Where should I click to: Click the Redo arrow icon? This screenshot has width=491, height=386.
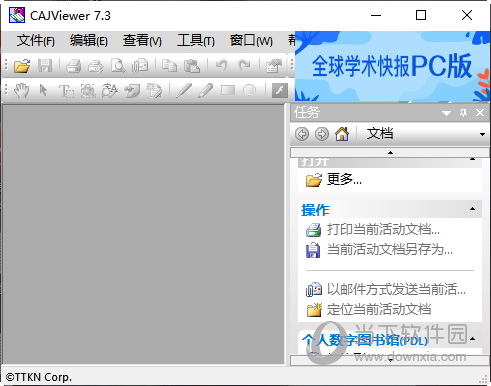point(244,65)
